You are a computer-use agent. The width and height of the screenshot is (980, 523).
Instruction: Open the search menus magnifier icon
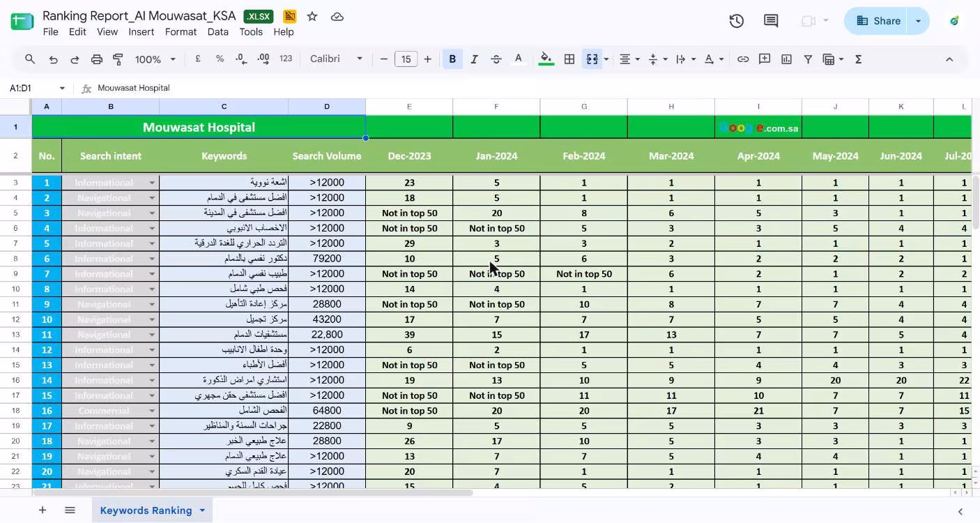click(x=30, y=59)
